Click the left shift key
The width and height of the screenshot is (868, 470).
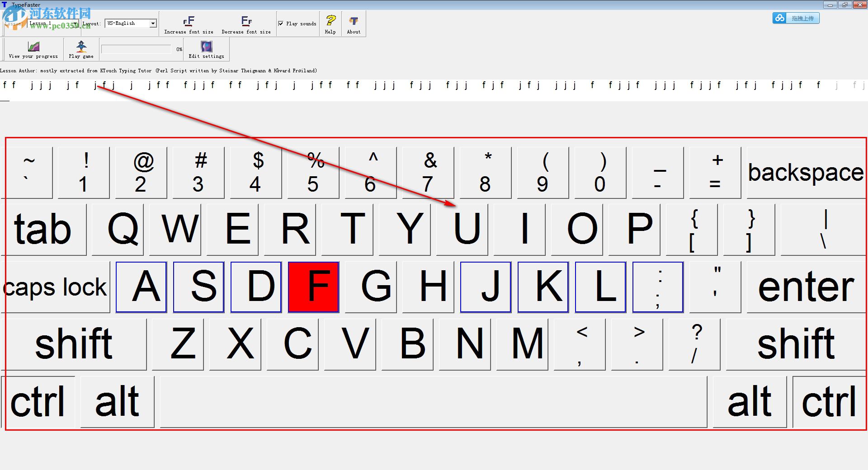[x=75, y=344]
